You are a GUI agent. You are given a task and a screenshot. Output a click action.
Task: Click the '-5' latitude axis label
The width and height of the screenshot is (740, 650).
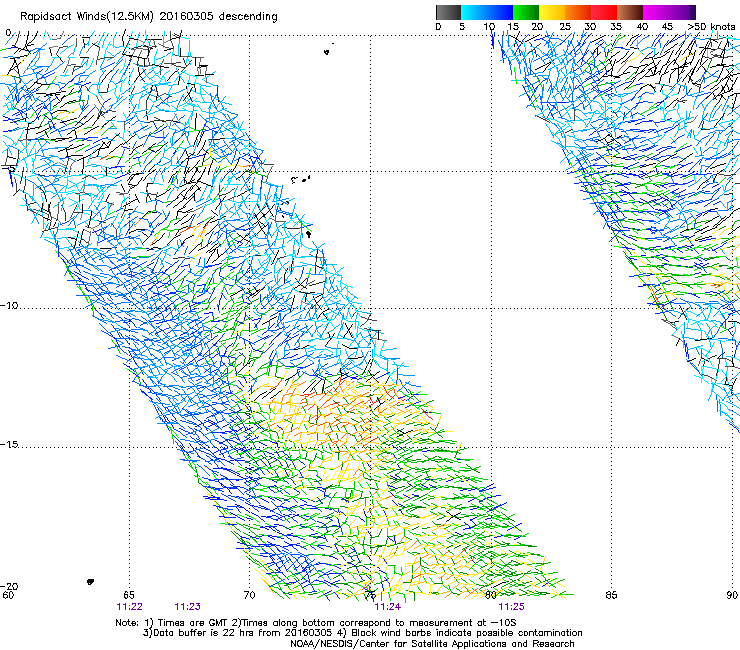pyautogui.click(x=8, y=167)
